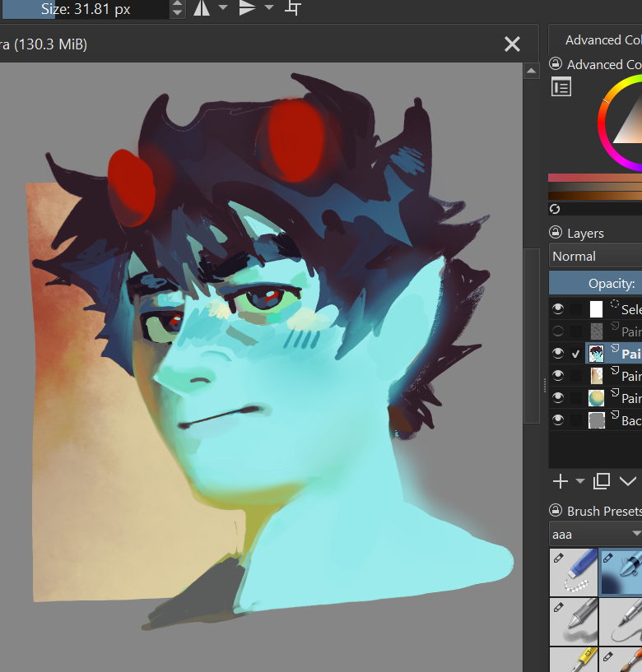Select the grey pencil stylus preset
The image size is (642, 672).
[574, 622]
